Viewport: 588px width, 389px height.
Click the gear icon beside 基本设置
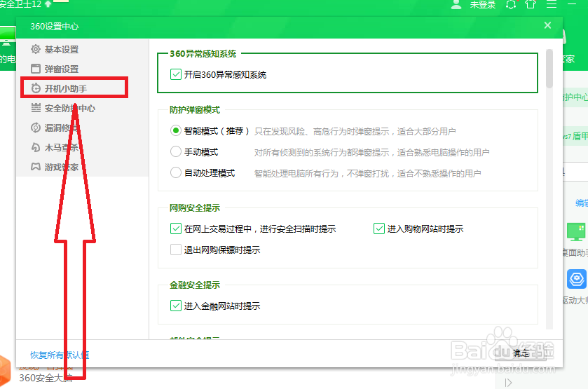click(x=36, y=49)
